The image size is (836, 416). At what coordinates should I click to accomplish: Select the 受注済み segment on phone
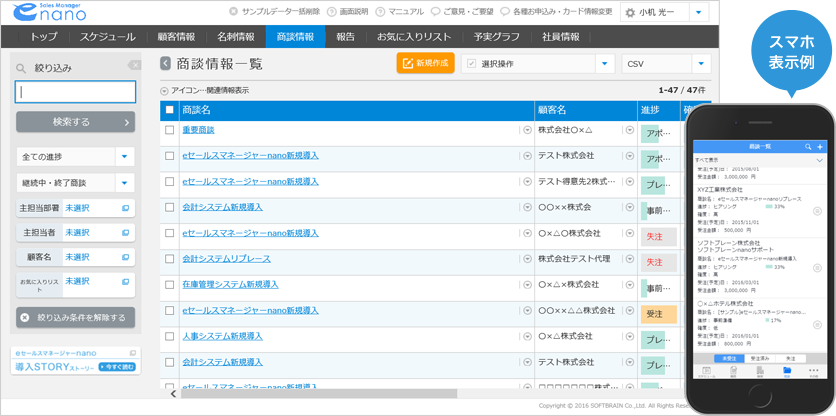pyautogui.click(x=760, y=358)
